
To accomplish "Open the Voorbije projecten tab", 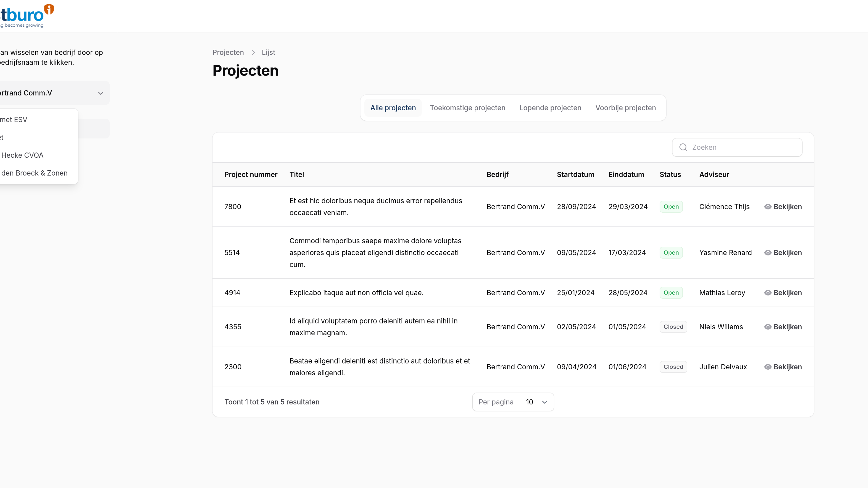I will 625,108.
